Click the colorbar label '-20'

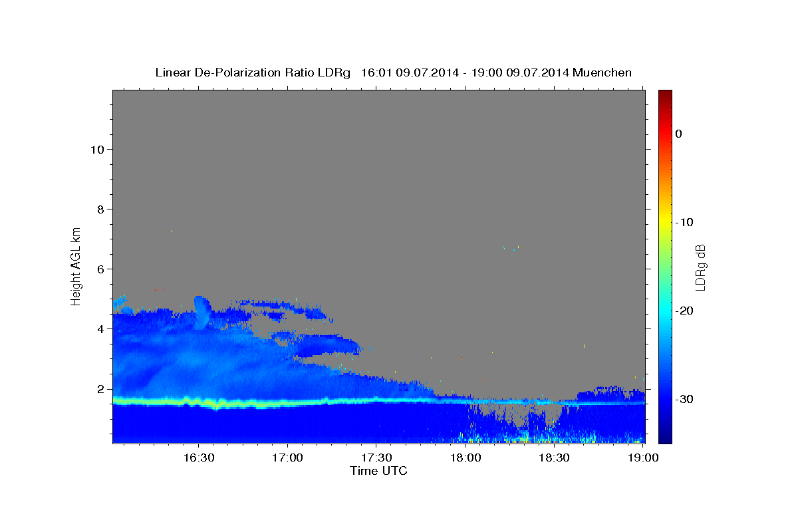pyautogui.click(x=685, y=311)
